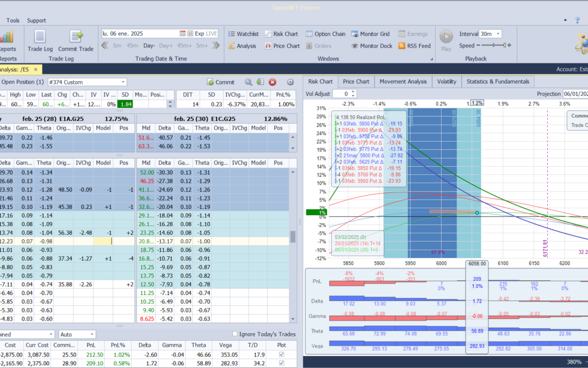Step forward 5 minutes with 5m+
The height and width of the screenshot is (368, 588).
(x=202, y=45)
